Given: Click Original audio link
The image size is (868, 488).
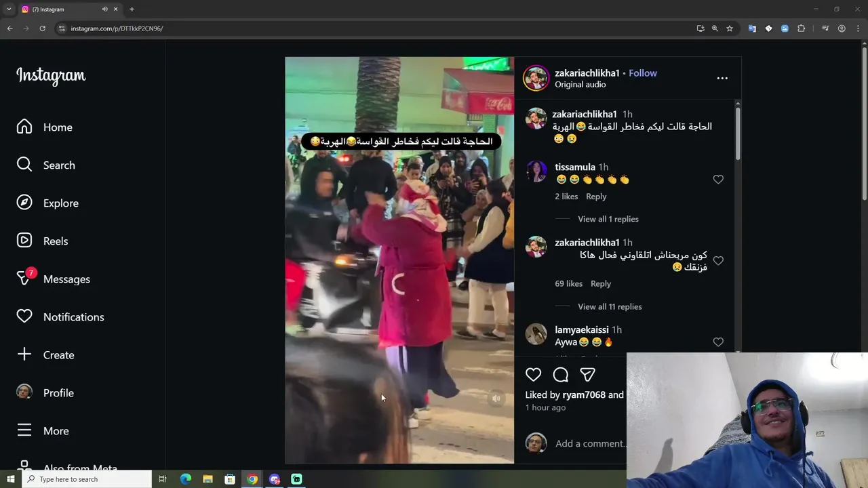Looking at the screenshot, I should point(580,85).
